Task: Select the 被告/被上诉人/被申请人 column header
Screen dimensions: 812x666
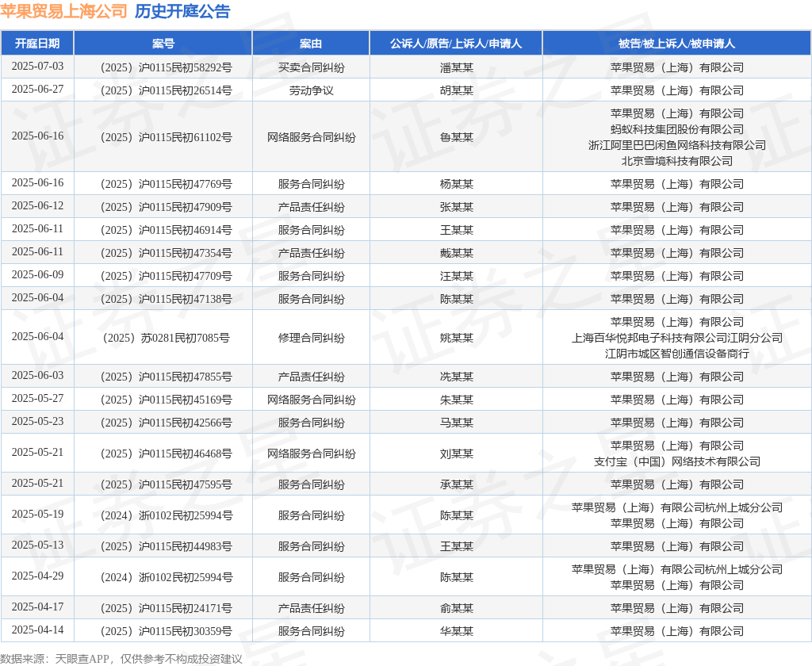Action: point(677,44)
